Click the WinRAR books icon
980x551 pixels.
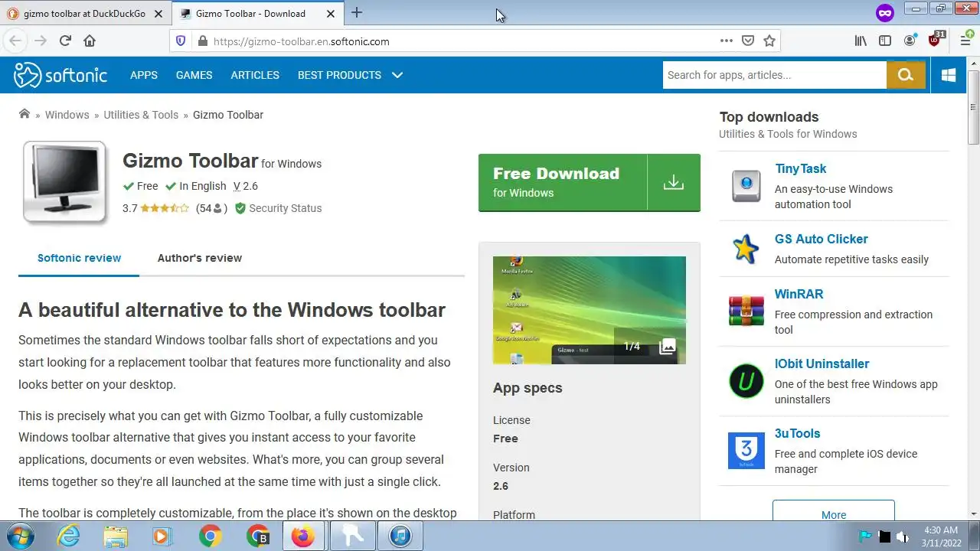click(746, 311)
